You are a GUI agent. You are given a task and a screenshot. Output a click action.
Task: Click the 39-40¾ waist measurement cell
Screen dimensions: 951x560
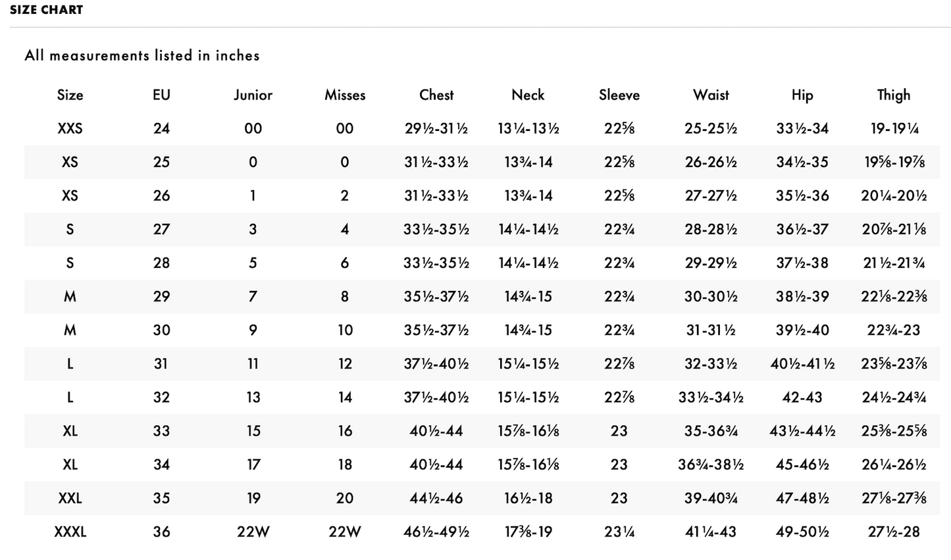[711, 498]
